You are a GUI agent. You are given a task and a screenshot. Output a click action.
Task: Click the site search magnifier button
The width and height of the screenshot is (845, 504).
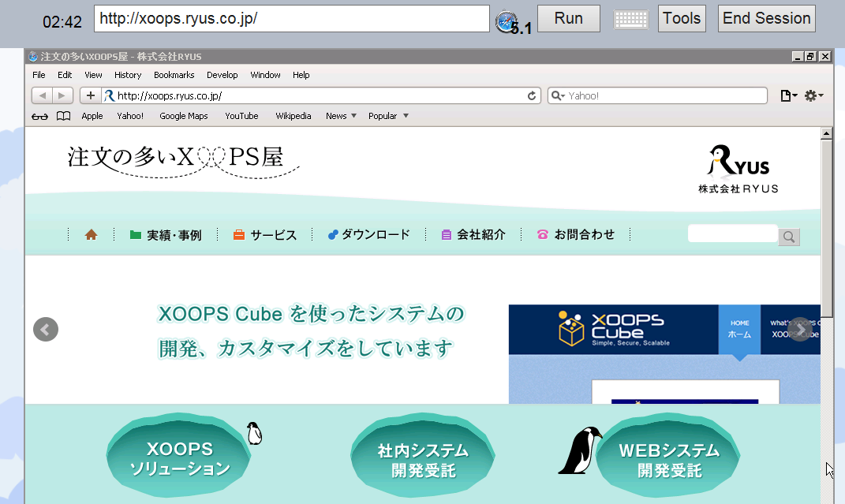[x=789, y=237]
